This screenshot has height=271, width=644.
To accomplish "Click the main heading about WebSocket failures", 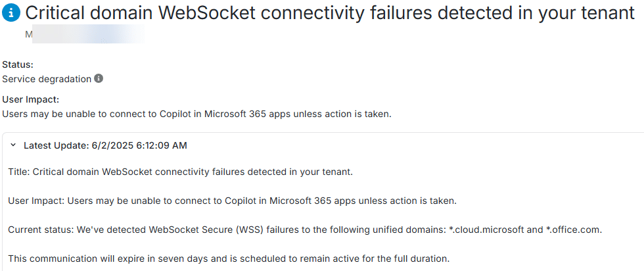I will (329, 12).
